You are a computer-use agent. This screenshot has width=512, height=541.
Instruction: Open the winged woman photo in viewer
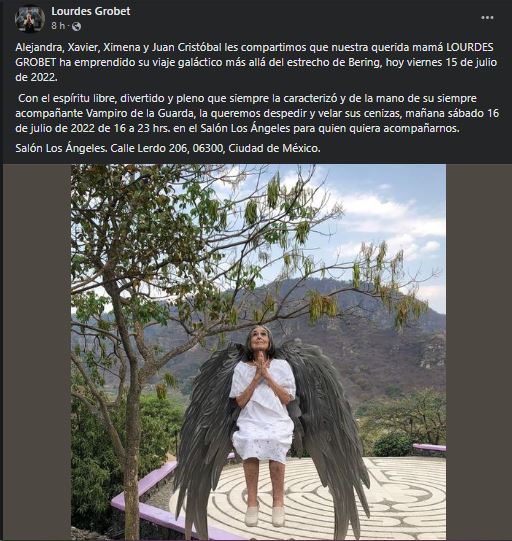point(258,352)
